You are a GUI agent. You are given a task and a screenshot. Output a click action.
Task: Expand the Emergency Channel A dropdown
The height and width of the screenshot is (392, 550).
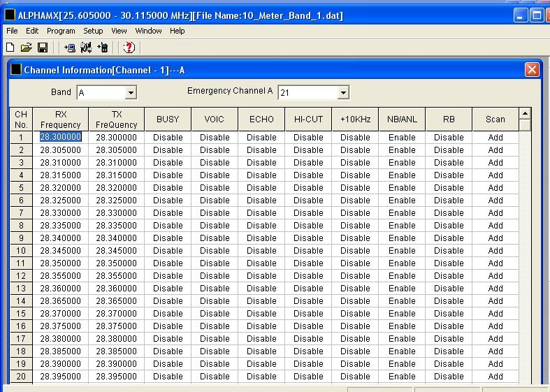[342, 93]
